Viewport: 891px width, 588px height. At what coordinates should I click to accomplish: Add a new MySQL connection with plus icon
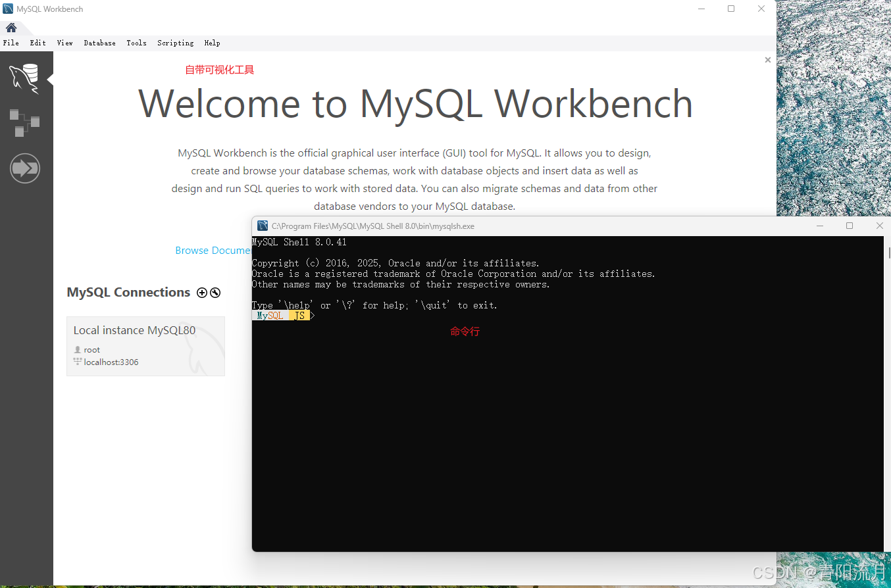202,293
